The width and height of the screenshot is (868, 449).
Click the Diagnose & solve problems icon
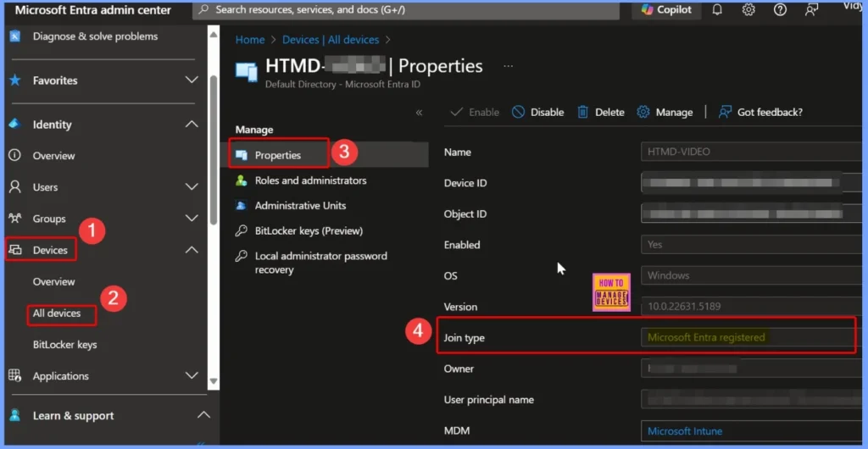[x=15, y=36]
